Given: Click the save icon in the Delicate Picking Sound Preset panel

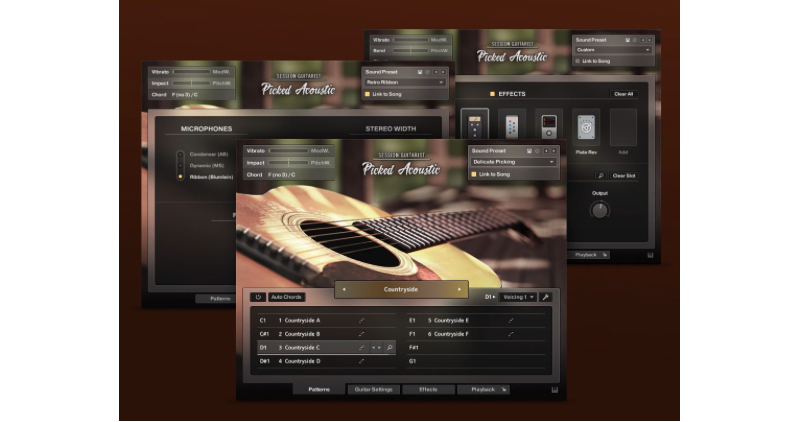Looking at the screenshot, I should pos(529,151).
